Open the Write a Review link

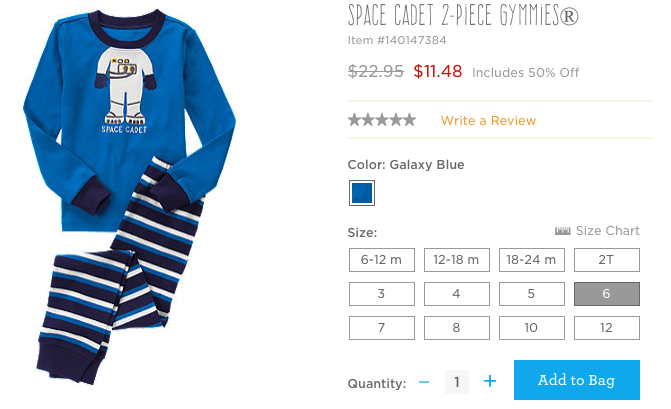(488, 121)
